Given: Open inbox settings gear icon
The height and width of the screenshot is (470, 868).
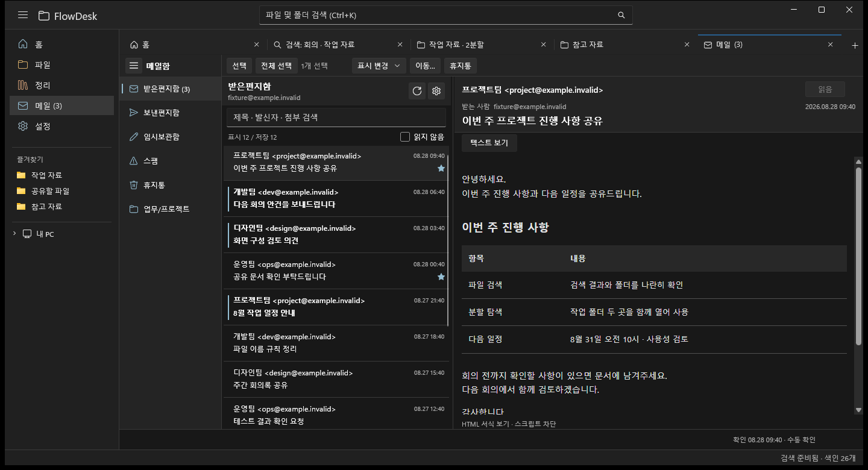Looking at the screenshot, I should point(437,91).
